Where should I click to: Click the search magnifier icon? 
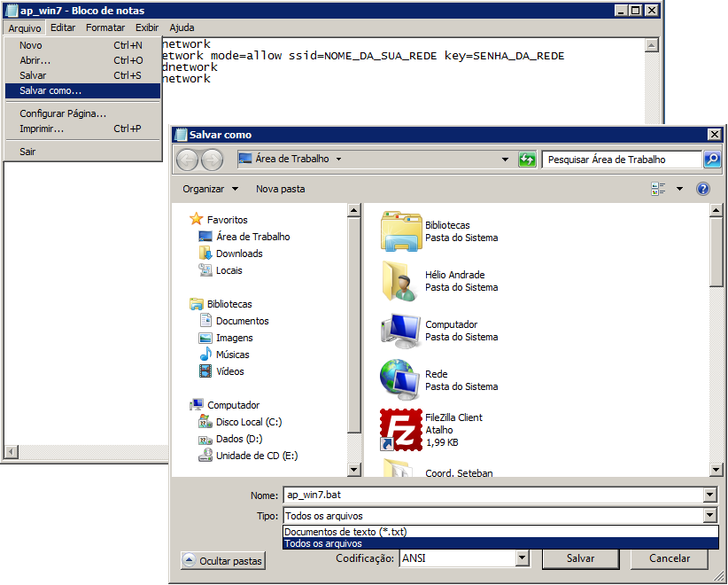[x=711, y=160]
